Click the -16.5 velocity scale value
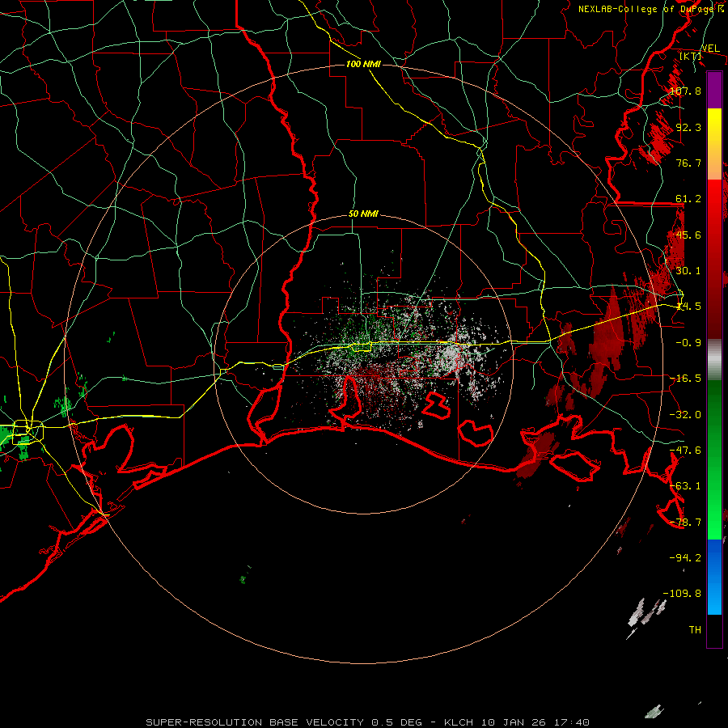The width and height of the screenshot is (728, 728). coord(685,379)
